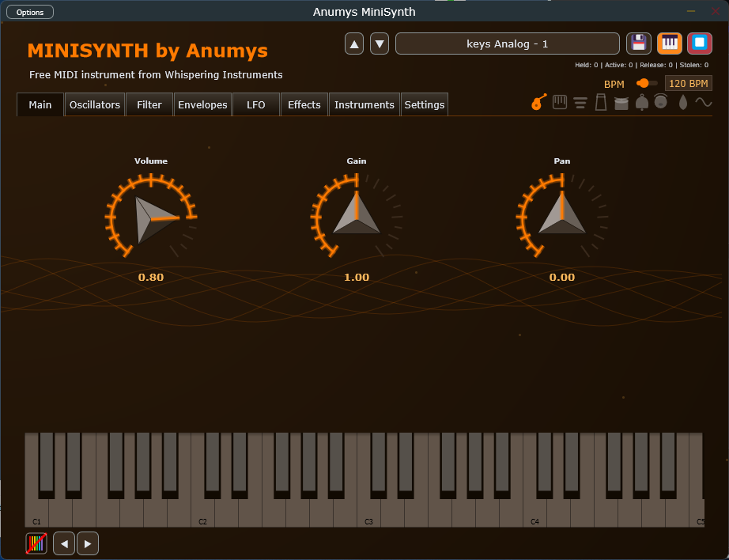Play the C4 key on the piano
The height and width of the screenshot is (560, 729).
534,512
